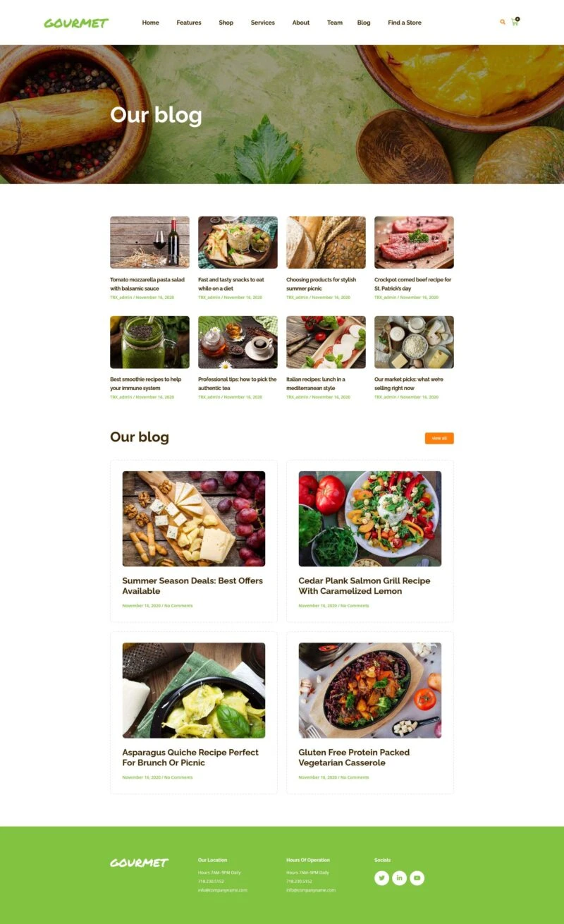564x924 pixels.
Task: Open the raw beef steak thumbnail
Action: 414,243
